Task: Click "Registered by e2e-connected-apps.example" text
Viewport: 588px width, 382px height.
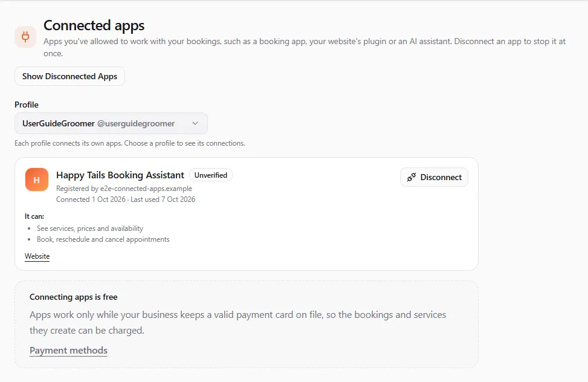Action: (x=124, y=189)
